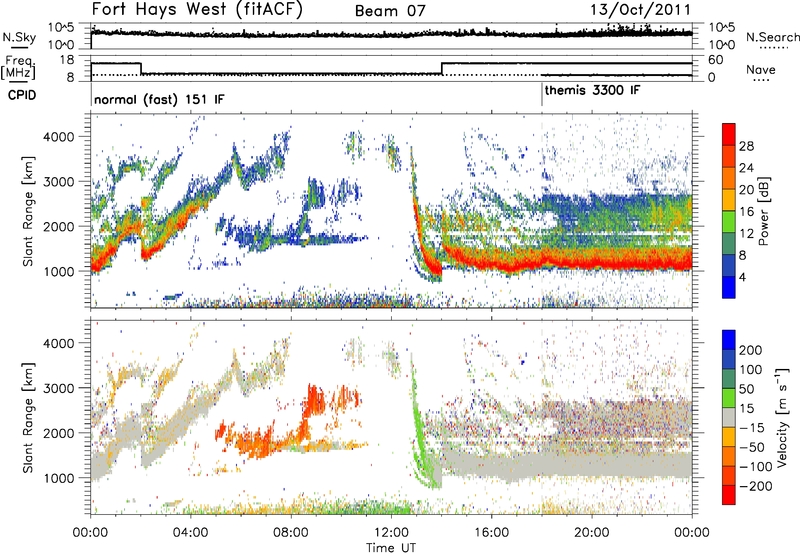Image resolution: width=800 pixels, height=554 pixels.
Task: Click the "16:00" time axis tick
Action: 491,533
